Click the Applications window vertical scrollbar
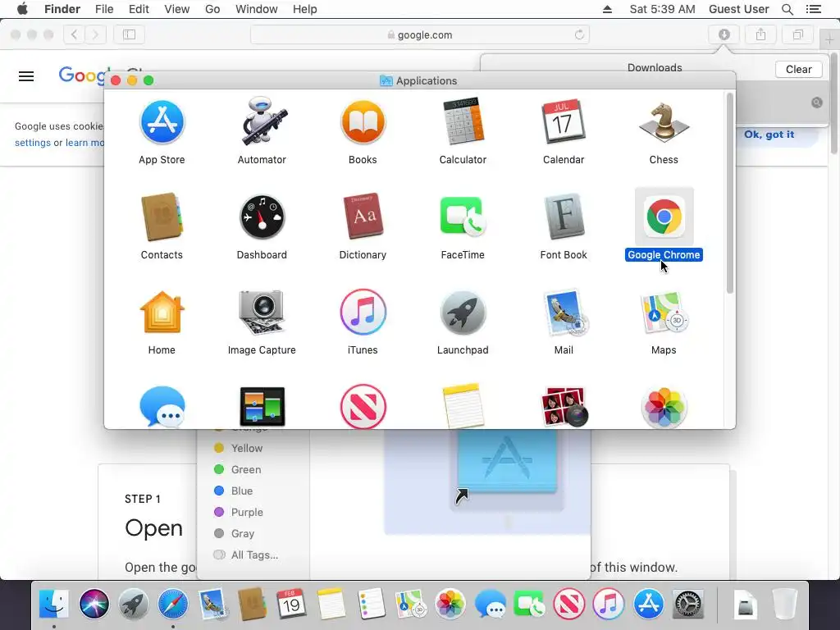 [x=729, y=193]
